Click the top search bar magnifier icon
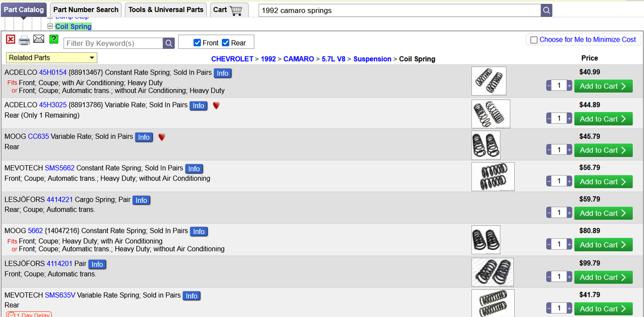Image resolution: width=644 pixels, height=317 pixels. click(546, 10)
